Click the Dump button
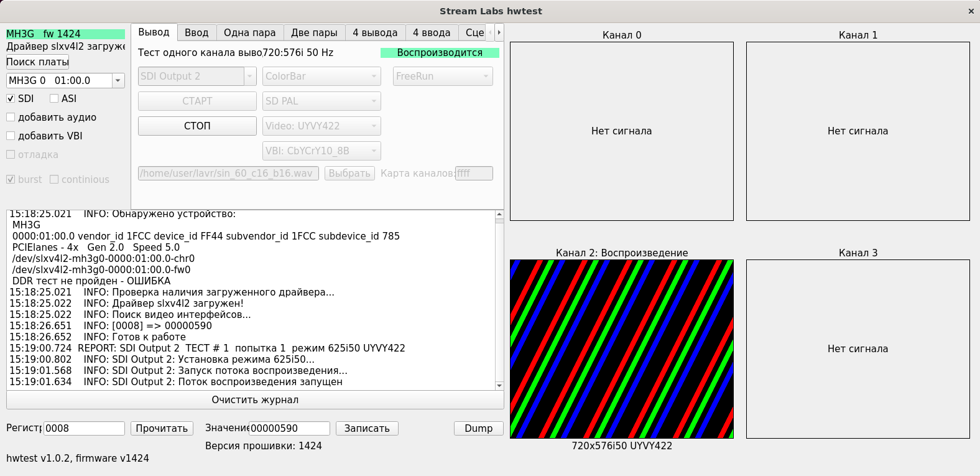Image resolution: width=980 pixels, height=476 pixels. click(479, 428)
